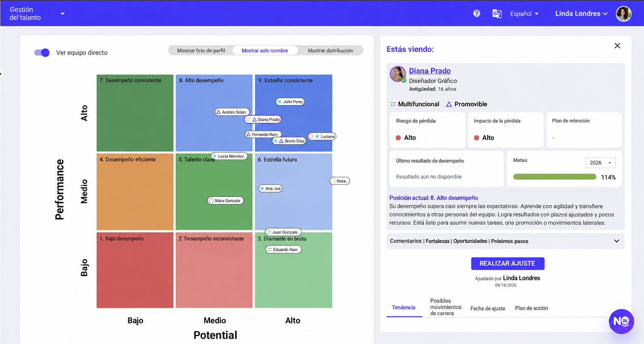The width and height of the screenshot is (644, 344).
Task: Click the REALIZAR AJUSTE button
Action: 507,264
